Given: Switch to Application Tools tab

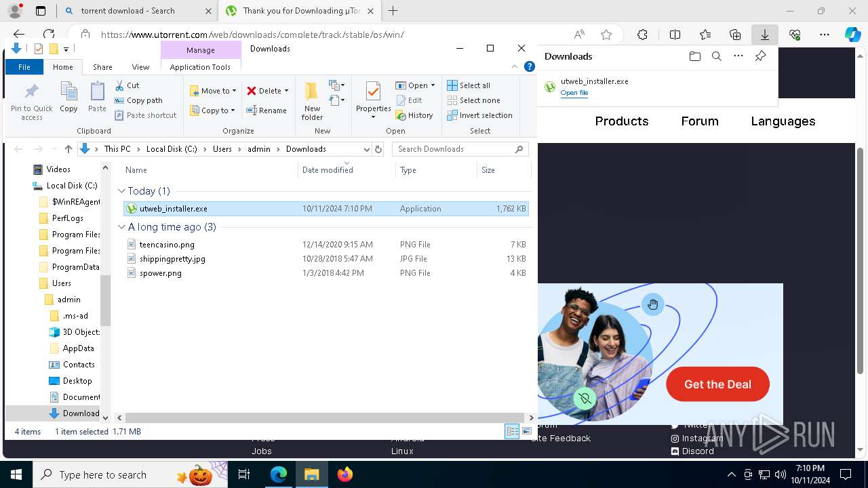Looking at the screenshot, I should pos(200,67).
